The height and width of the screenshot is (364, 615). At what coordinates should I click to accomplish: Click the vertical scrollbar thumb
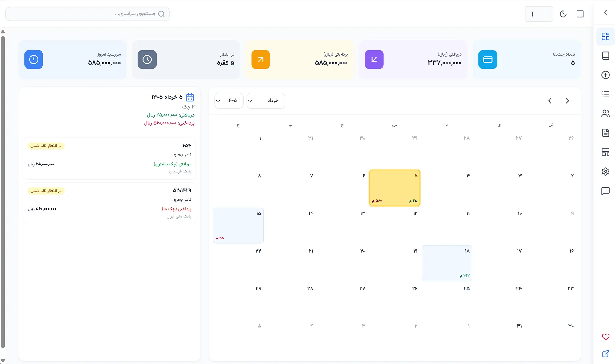click(x=3, y=192)
